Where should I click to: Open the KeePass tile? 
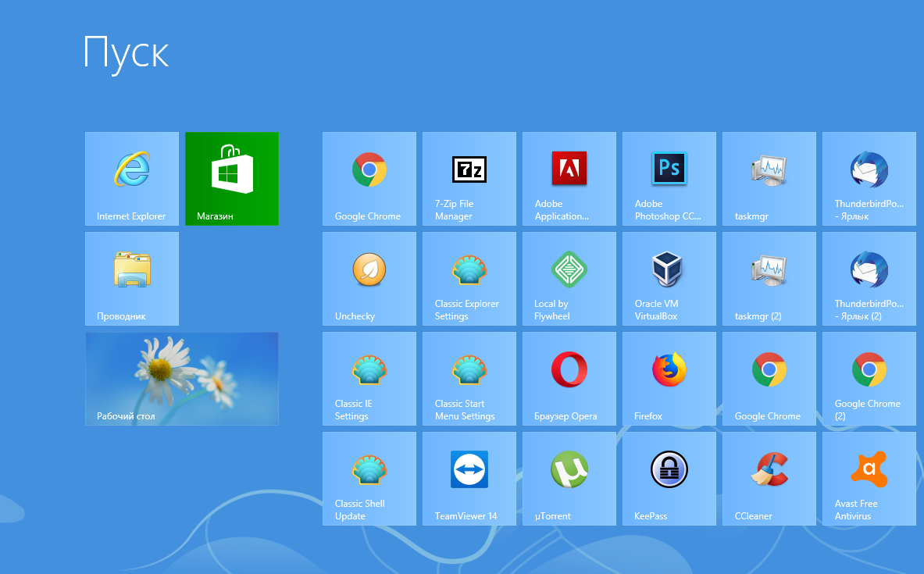point(669,479)
